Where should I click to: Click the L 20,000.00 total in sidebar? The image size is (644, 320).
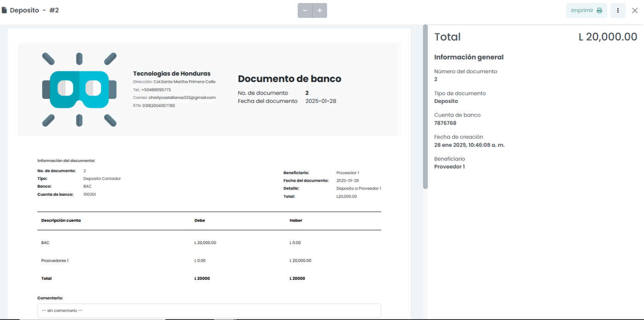(x=608, y=37)
